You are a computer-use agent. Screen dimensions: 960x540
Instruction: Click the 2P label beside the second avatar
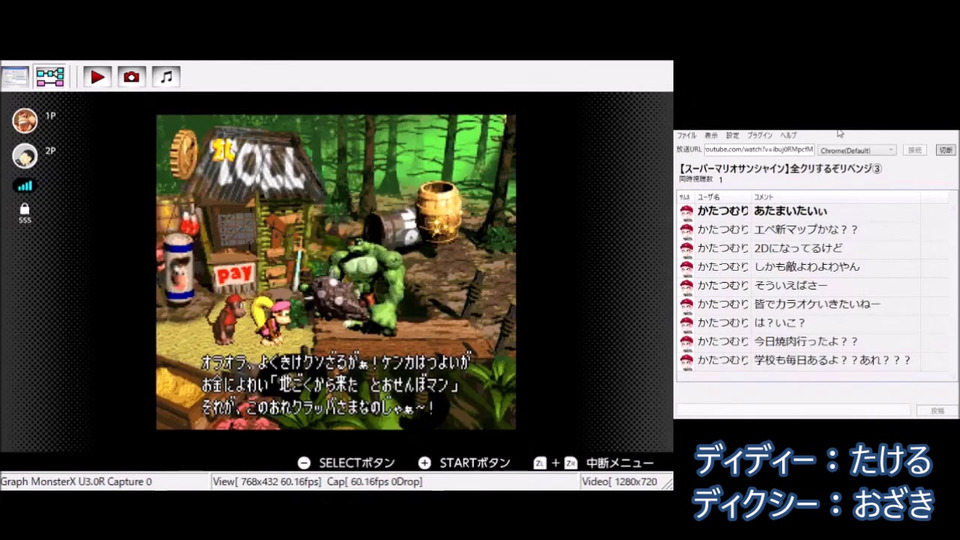(x=50, y=151)
